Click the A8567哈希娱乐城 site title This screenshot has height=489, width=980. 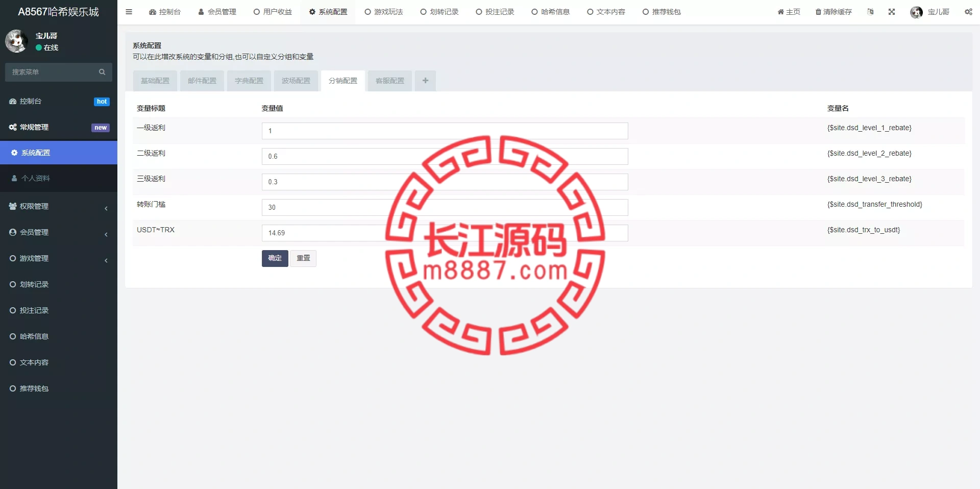[x=59, y=12]
